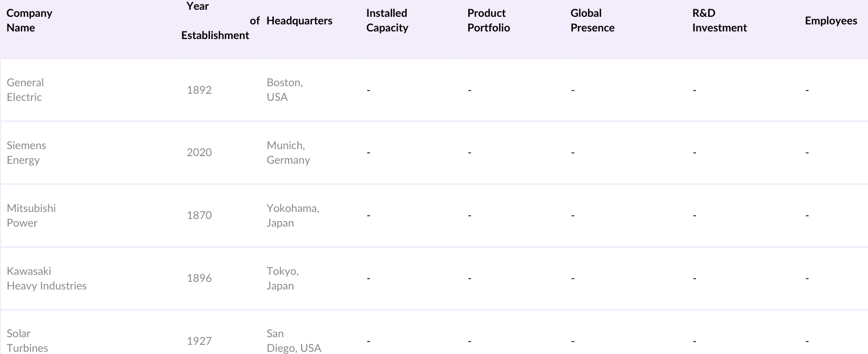
Task: Select the Munich, Germany headquarters cell
Action: pos(288,153)
